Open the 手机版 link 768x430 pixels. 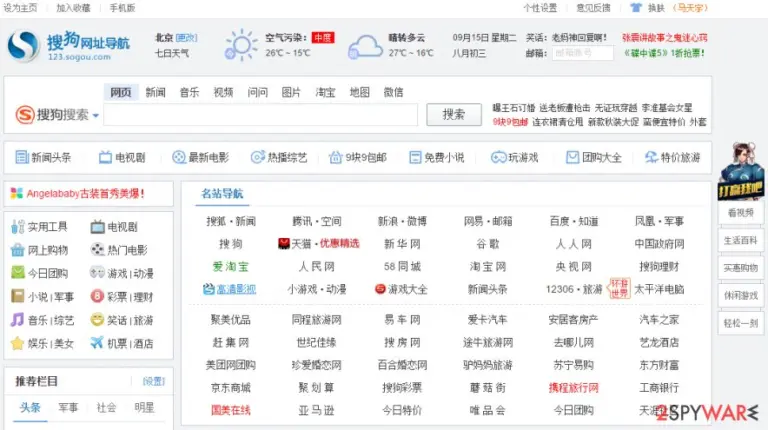click(x=122, y=8)
